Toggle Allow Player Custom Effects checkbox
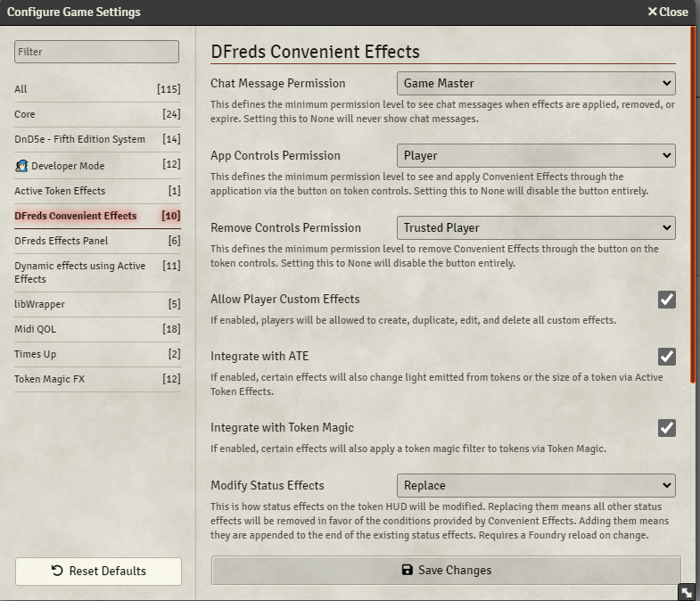The width and height of the screenshot is (700, 601). [x=666, y=300]
